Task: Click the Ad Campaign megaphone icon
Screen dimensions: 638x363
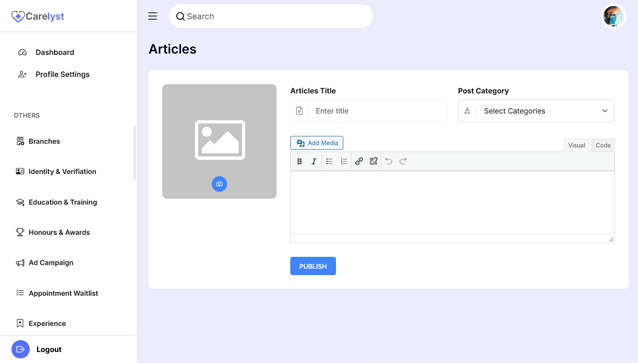Action: coord(20,263)
